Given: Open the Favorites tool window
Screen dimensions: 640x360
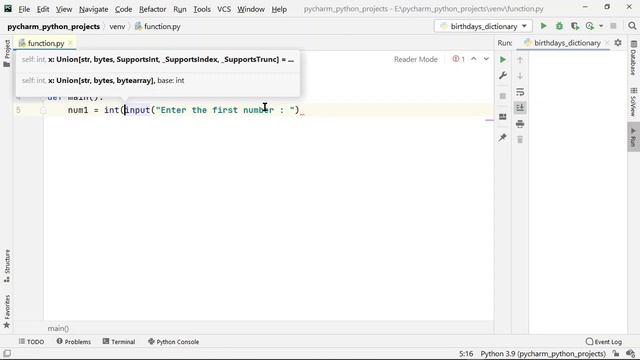Looking at the screenshot, I should coord(7,311).
